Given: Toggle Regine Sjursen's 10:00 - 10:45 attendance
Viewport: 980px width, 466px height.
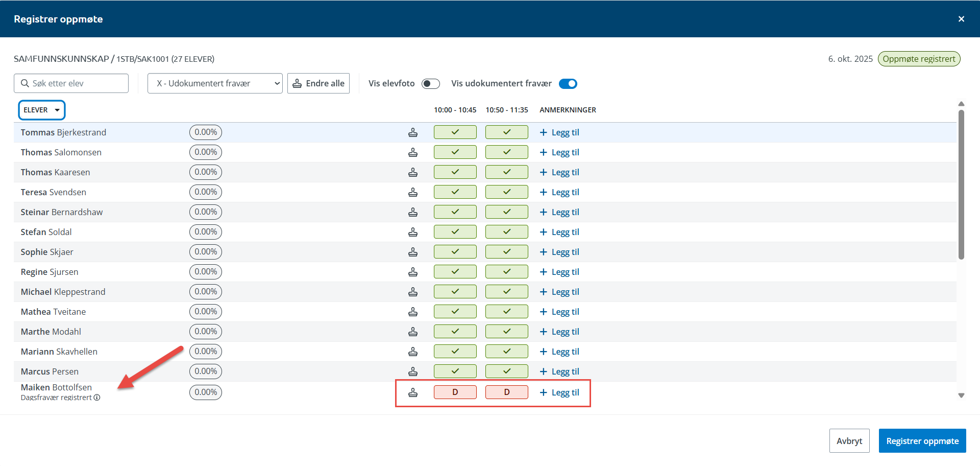Looking at the screenshot, I should click(x=455, y=272).
